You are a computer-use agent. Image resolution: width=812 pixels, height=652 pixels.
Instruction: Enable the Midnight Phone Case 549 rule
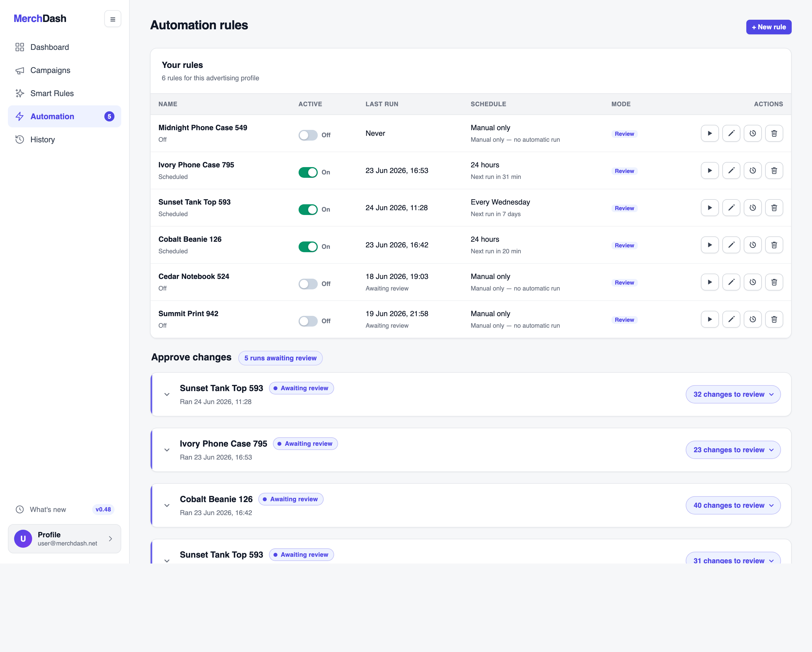point(308,135)
